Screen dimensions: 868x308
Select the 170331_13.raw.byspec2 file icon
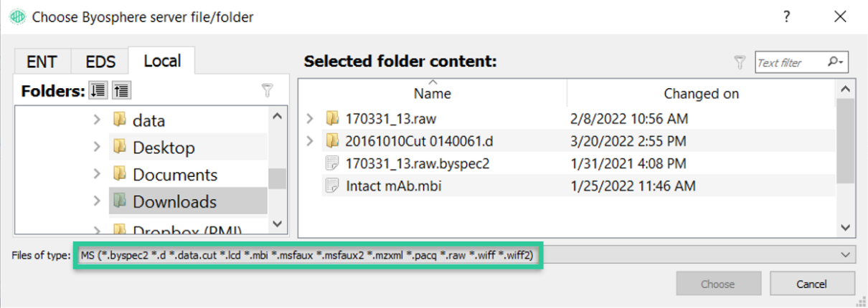[332, 163]
